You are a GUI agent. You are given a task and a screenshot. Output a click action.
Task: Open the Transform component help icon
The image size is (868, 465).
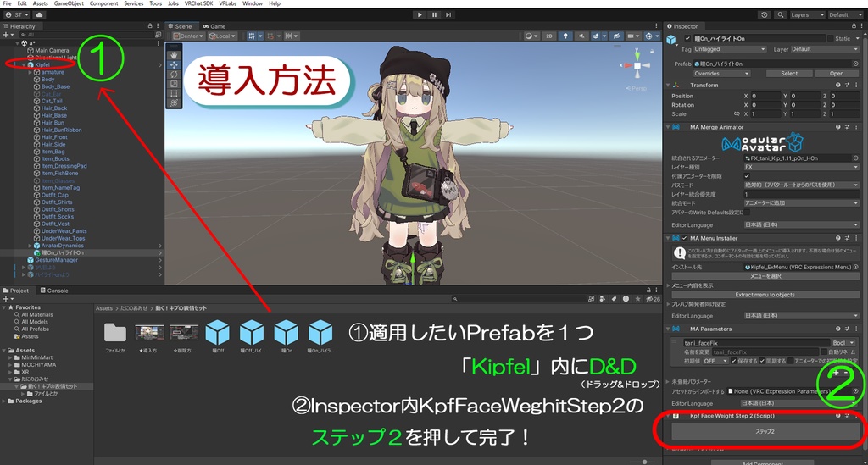[838, 86]
